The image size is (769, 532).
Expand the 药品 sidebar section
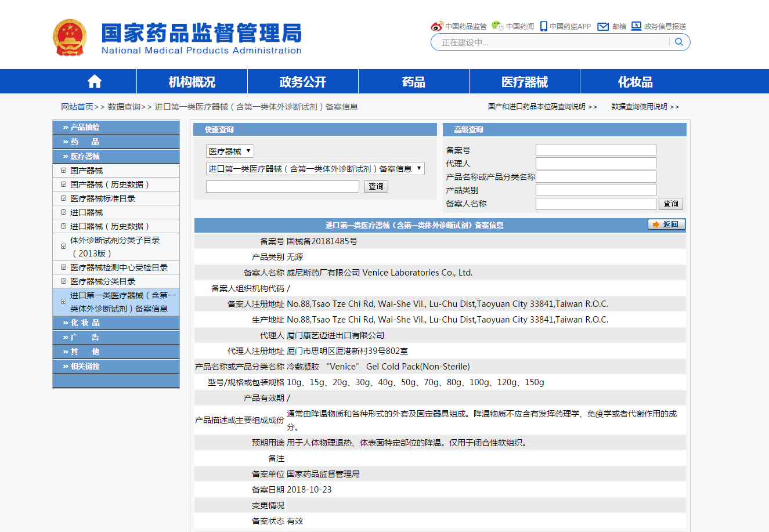point(116,142)
